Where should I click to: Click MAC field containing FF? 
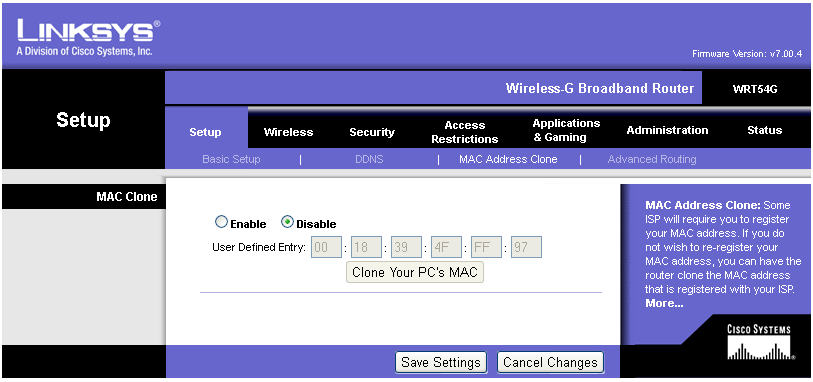tap(486, 247)
